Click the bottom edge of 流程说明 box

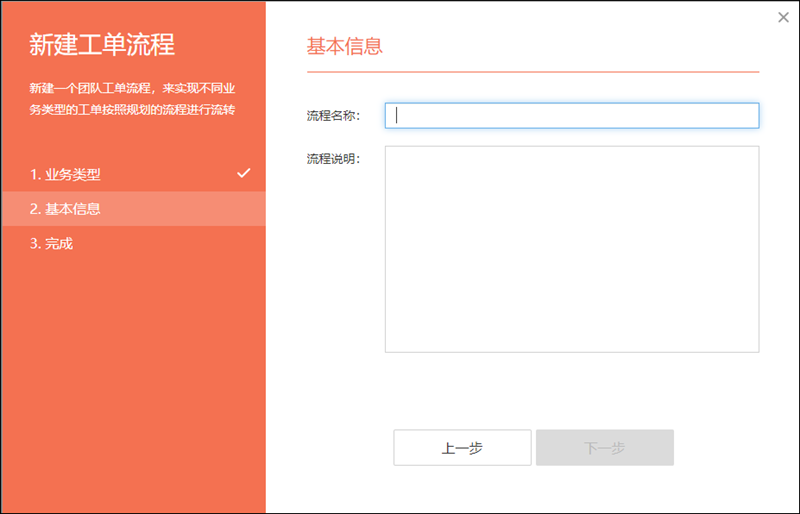click(571, 352)
